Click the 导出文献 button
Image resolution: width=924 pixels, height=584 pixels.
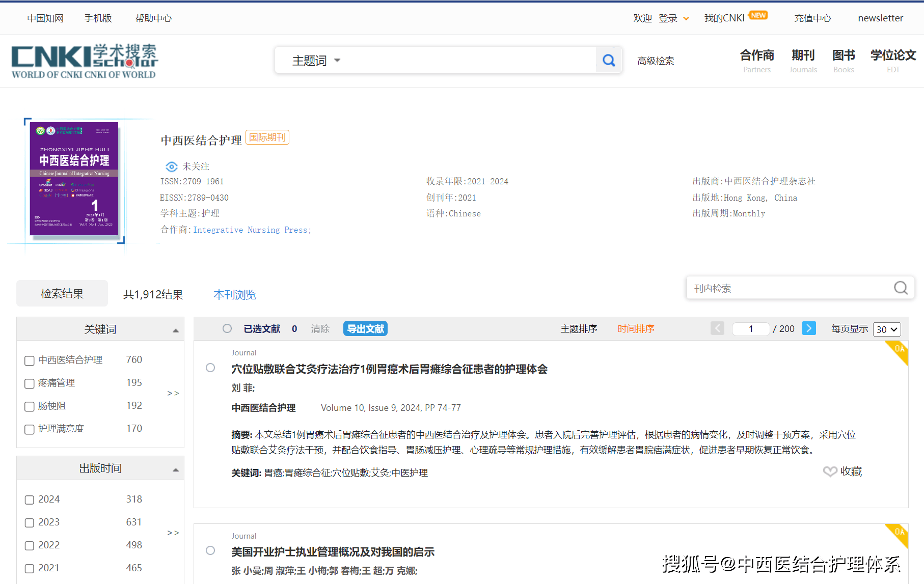365,328
